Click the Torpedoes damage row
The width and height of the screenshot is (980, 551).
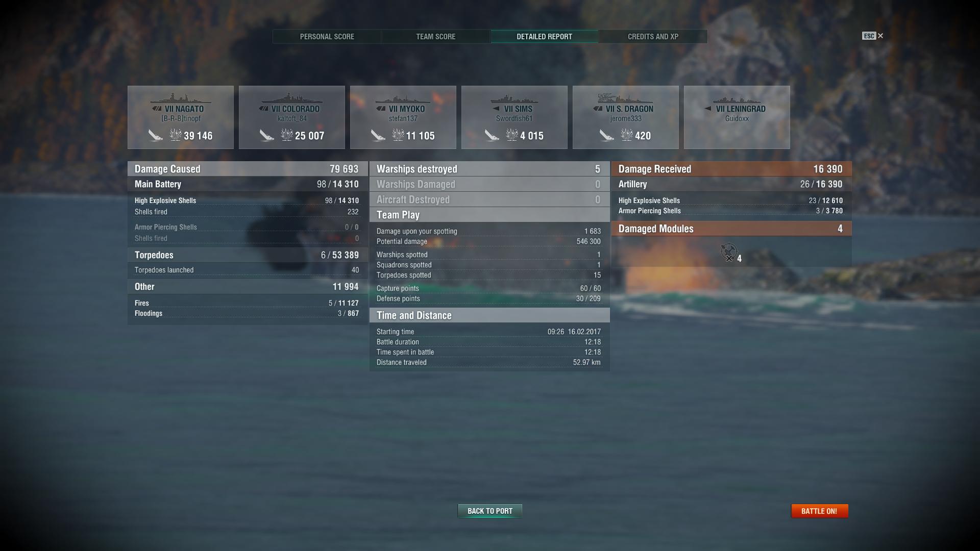pyautogui.click(x=248, y=255)
